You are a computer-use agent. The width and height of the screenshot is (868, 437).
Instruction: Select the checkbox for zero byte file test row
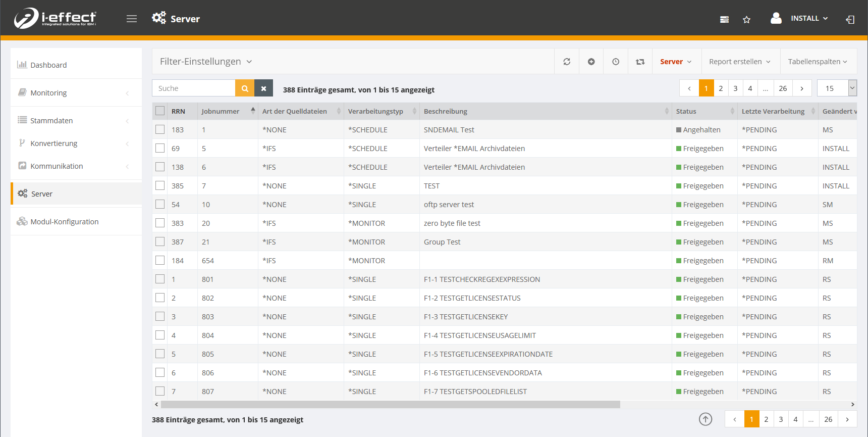160,223
